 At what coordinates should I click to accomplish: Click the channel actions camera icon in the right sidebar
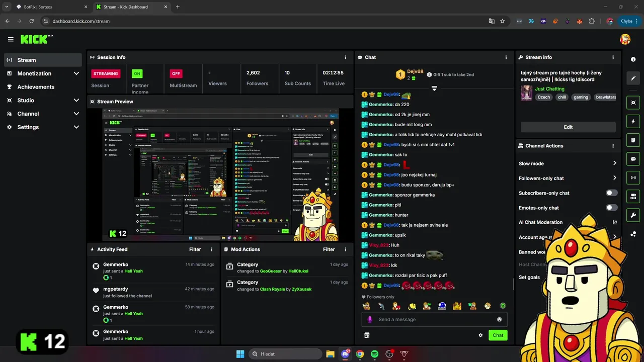pyautogui.click(x=633, y=196)
